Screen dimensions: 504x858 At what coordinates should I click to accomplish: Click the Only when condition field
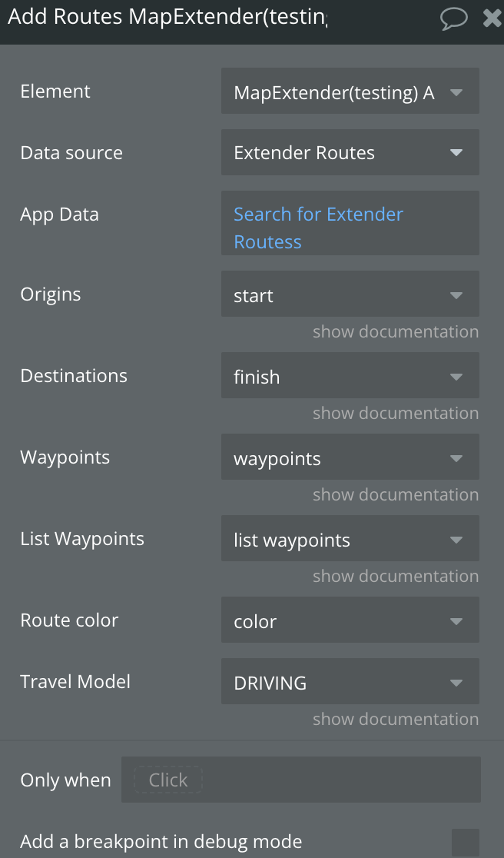click(x=301, y=780)
